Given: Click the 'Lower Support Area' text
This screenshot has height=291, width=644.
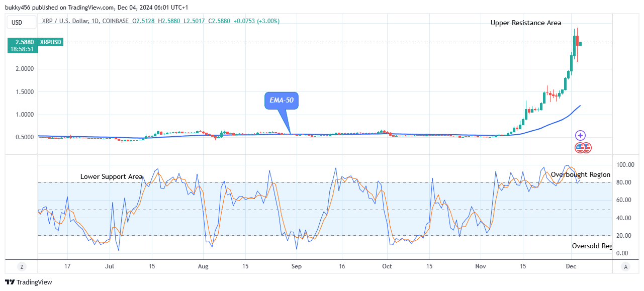Looking at the screenshot, I should click(x=112, y=177).
